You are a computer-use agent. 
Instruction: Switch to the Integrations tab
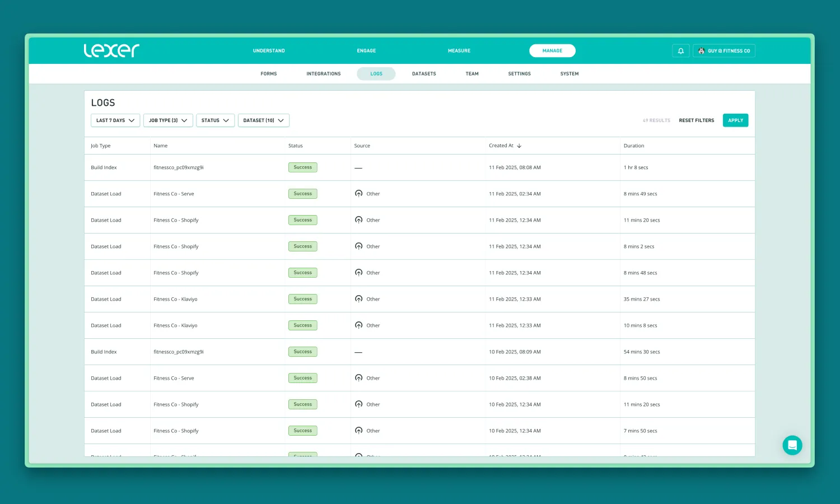324,74
